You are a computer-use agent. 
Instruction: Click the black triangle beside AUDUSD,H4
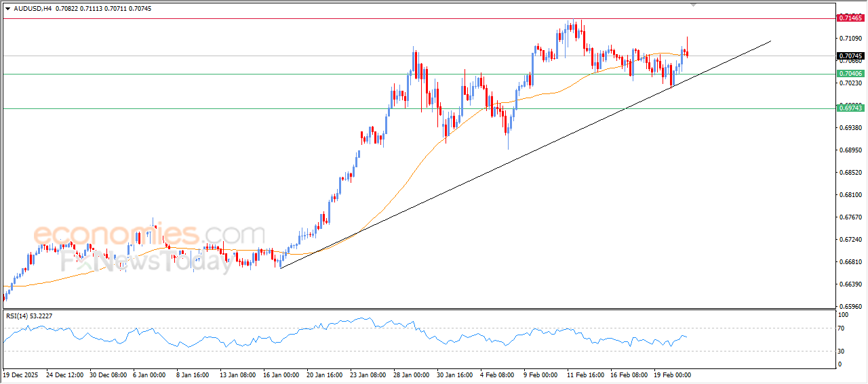(x=7, y=8)
